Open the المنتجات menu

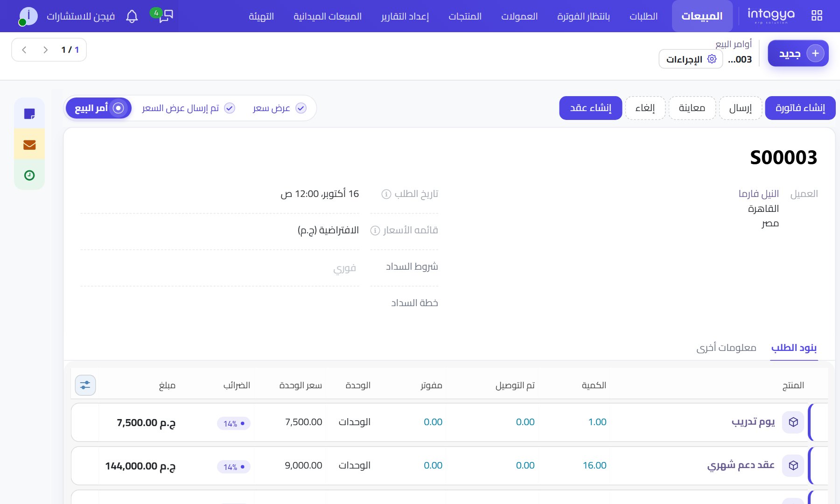tap(465, 16)
